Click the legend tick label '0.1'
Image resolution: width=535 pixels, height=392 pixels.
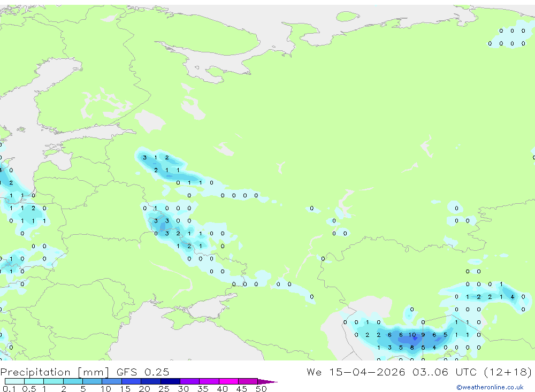pyautogui.click(x=9, y=389)
